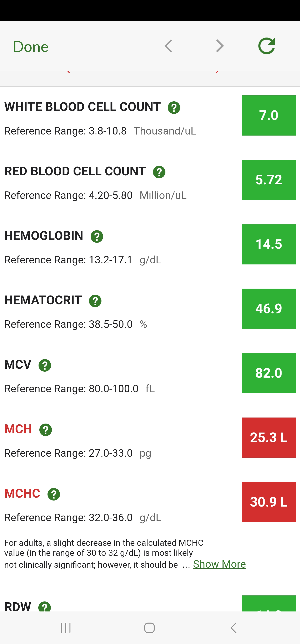This screenshot has width=300, height=644.
Task: Expand MCHC note with Show More
Action: pyautogui.click(x=219, y=564)
